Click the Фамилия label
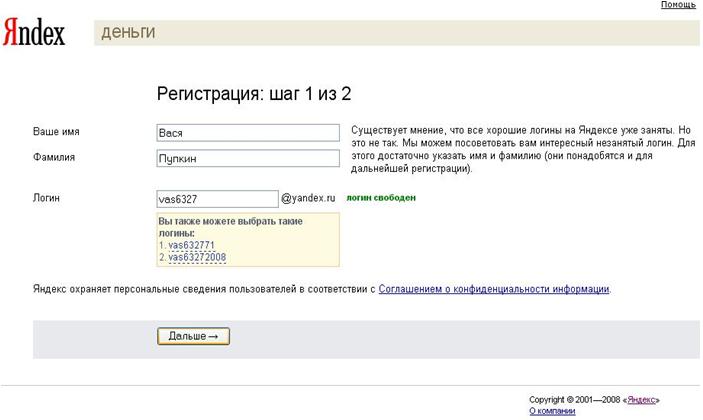703x420 pixels. click(54, 157)
